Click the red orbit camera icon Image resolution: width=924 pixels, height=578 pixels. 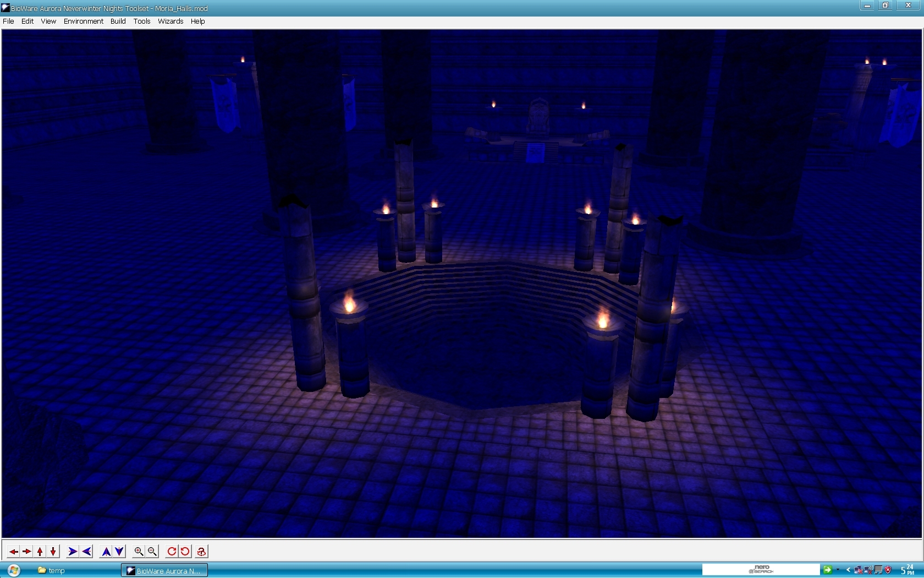(201, 552)
